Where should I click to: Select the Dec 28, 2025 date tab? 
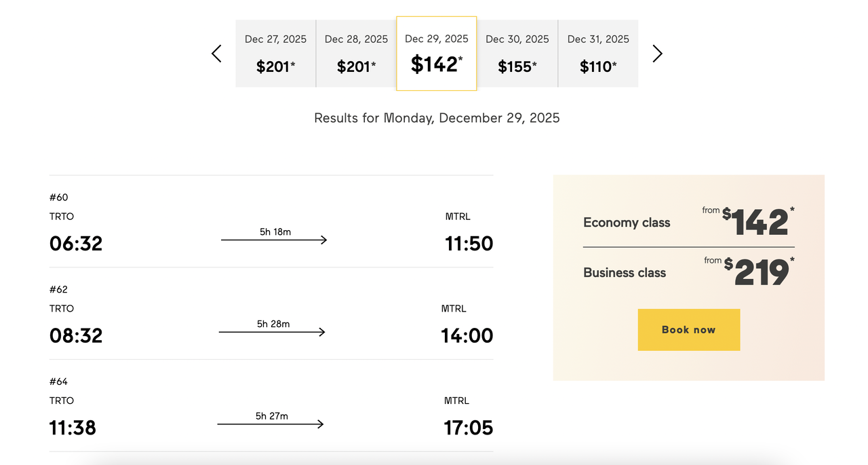[356, 54]
